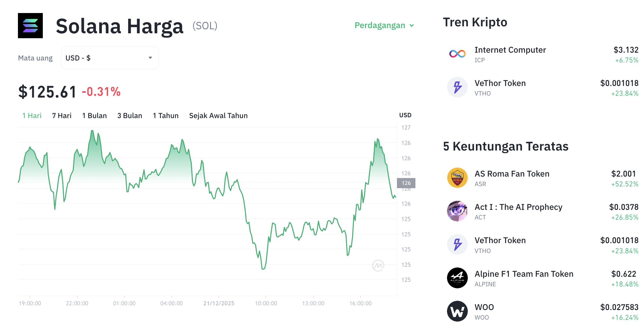Screen dimensions: 644x330
Task: Click the AS Roma Fan Token crest icon
Action: (457, 178)
